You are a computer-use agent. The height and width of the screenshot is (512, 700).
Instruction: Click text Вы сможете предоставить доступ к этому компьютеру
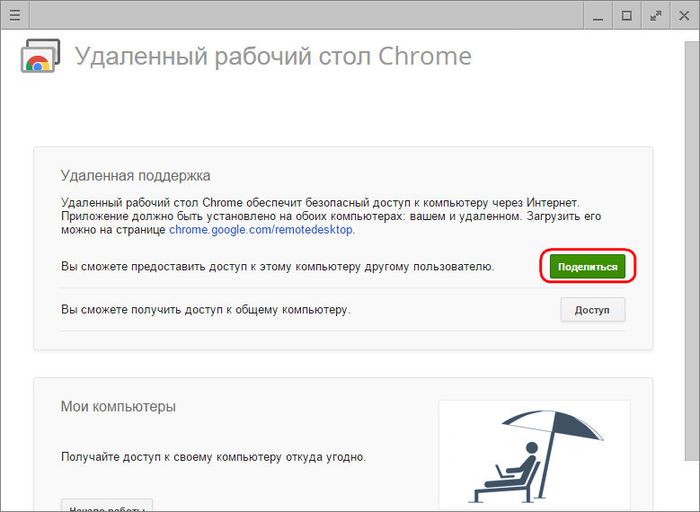point(278,266)
